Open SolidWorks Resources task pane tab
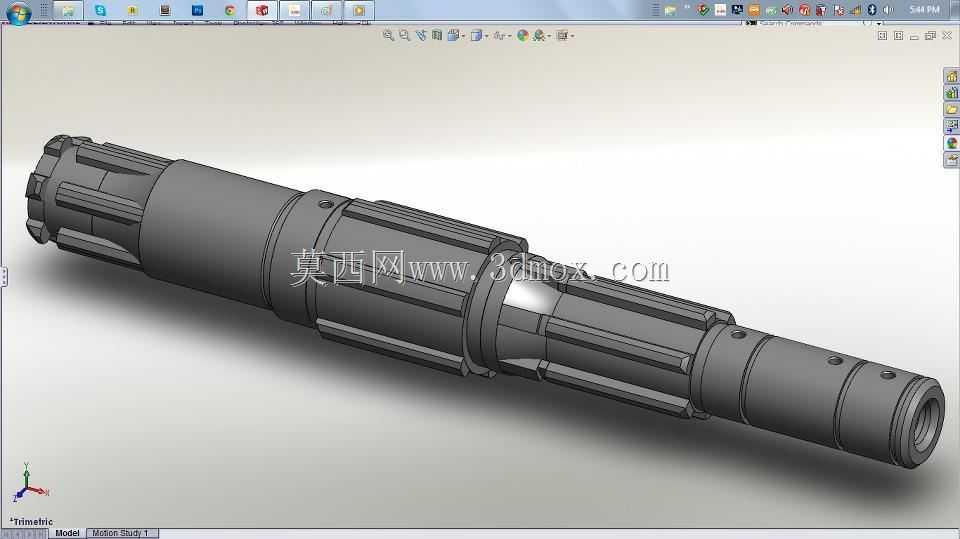Viewport: 960px width, 539px height. tap(951, 77)
